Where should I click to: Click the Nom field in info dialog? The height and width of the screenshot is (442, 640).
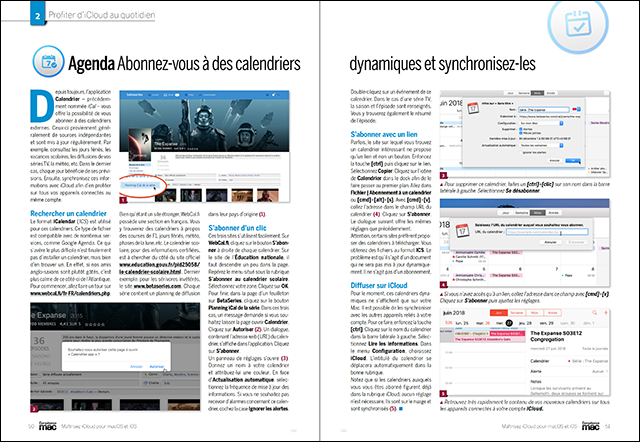pyautogui.click(x=544, y=109)
